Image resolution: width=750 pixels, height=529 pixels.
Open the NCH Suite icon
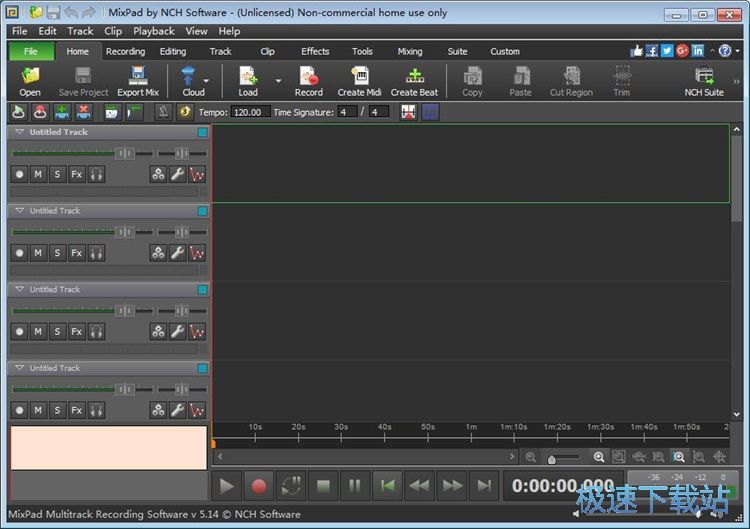coord(704,77)
